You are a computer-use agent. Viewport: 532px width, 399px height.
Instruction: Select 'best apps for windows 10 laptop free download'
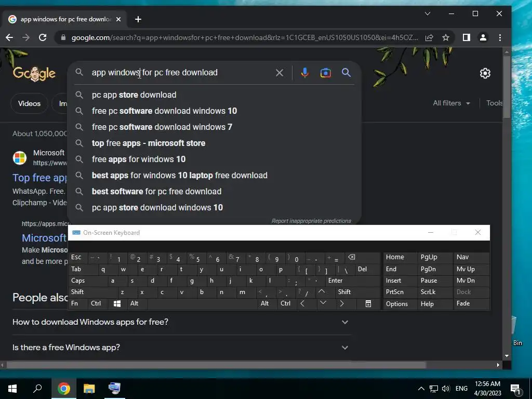[x=215, y=176]
